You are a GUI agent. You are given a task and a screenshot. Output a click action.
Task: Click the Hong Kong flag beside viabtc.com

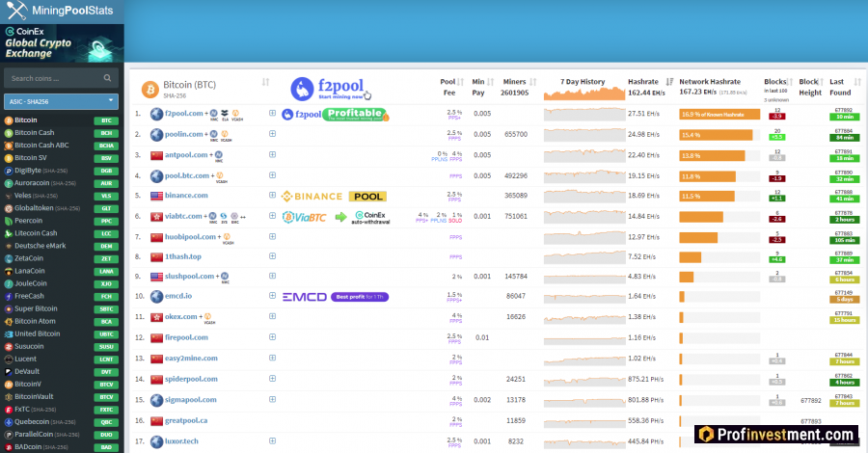point(156,216)
